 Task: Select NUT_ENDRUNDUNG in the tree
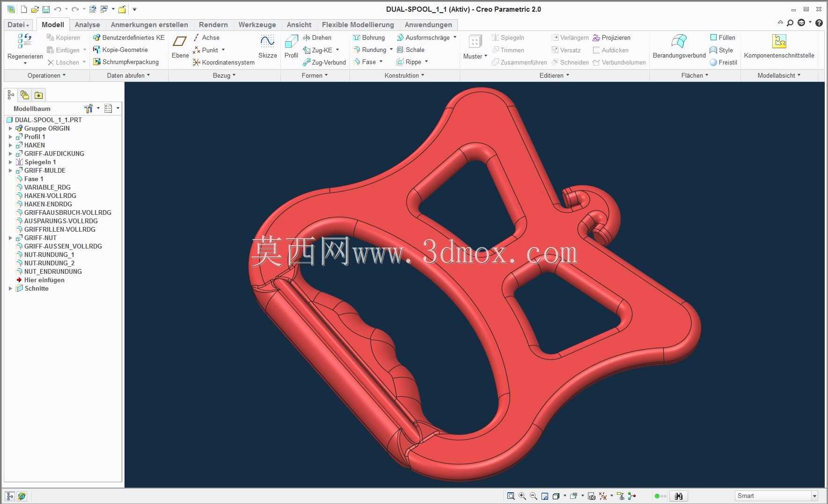tap(53, 271)
